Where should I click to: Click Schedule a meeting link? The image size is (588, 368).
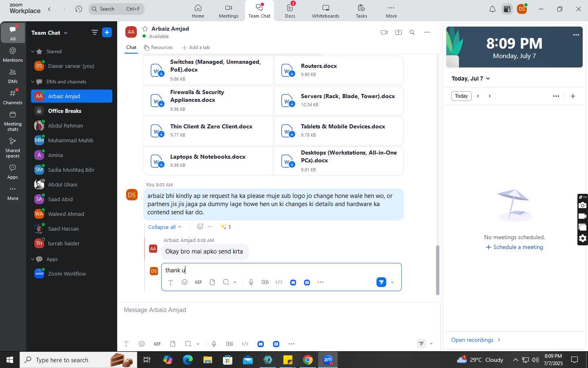pyautogui.click(x=514, y=247)
